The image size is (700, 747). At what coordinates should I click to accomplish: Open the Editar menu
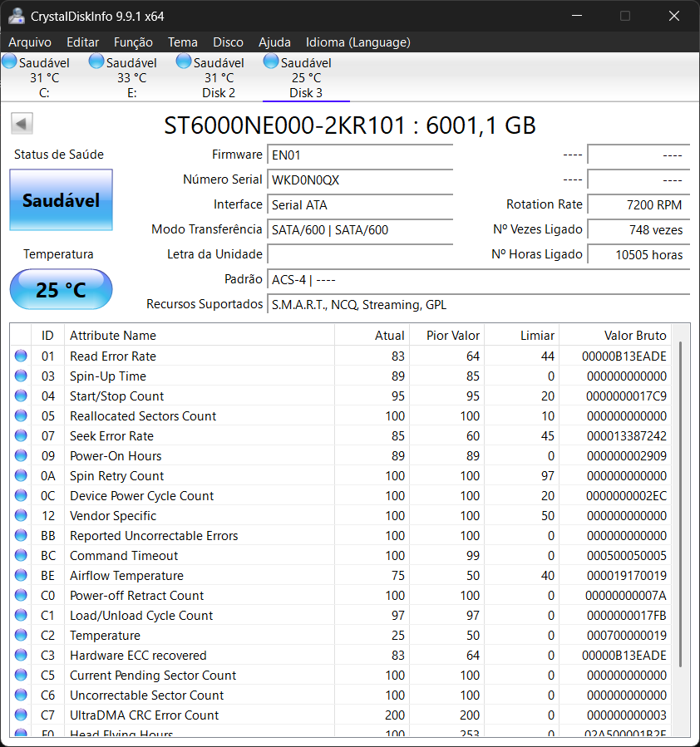pyautogui.click(x=83, y=42)
